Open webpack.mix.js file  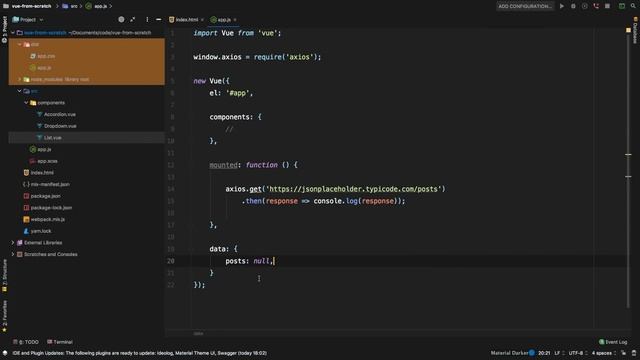[x=48, y=220]
